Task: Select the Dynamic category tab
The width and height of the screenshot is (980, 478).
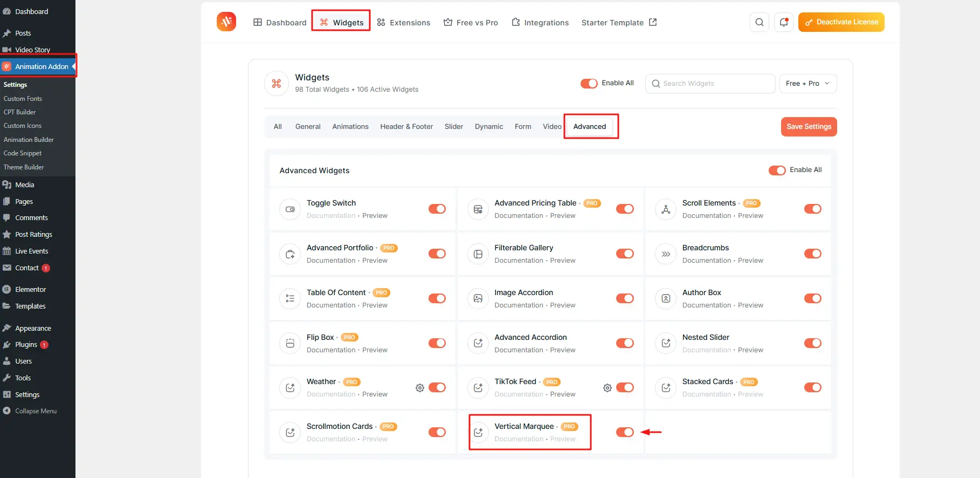Action: click(x=489, y=126)
